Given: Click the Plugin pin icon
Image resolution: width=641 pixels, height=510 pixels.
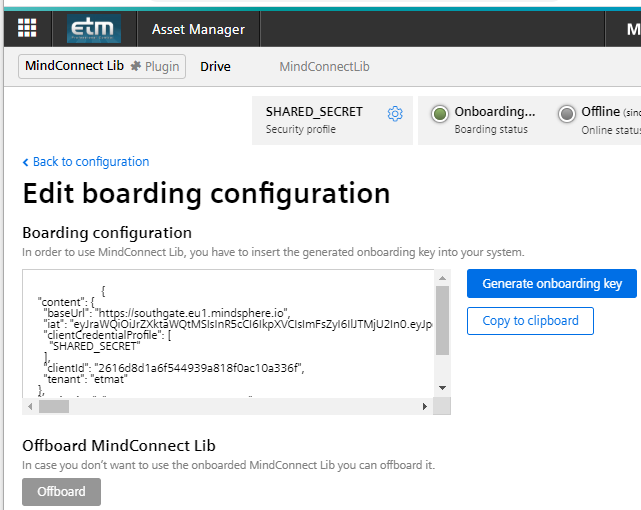Looking at the screenshot, I should [136, 67].
